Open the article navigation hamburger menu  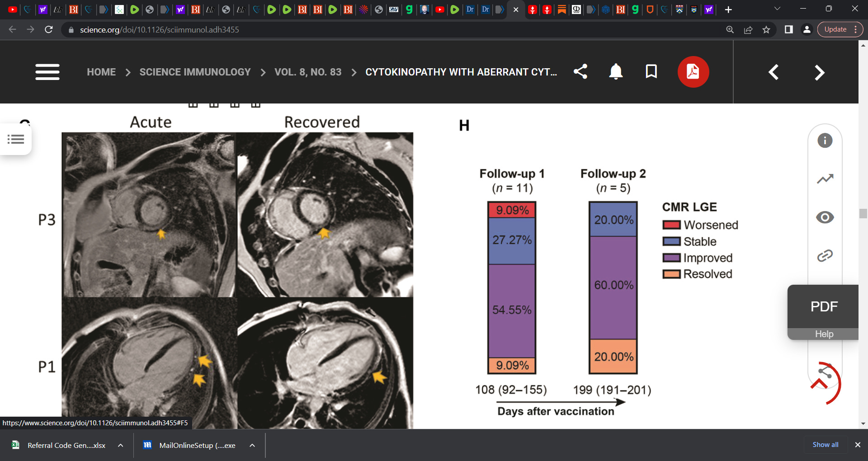pyautogui.click(x=47, y=72)
